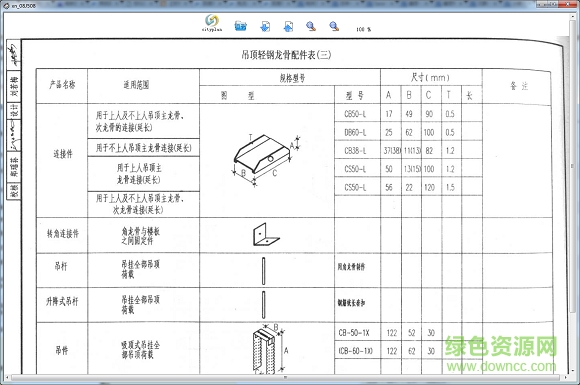The image size is (580, 385).
Task: Click the right arrow of the horizontal scrollbar
Action: click(565, 378)
